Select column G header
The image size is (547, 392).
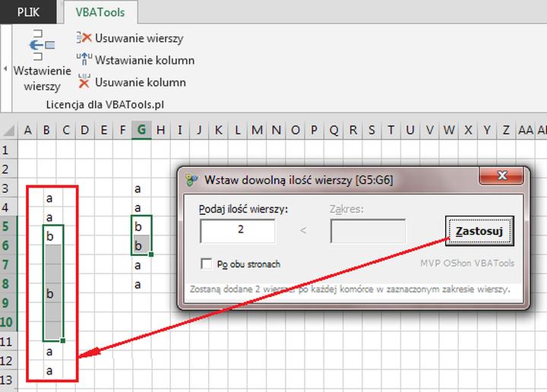[x=141, y=130]
